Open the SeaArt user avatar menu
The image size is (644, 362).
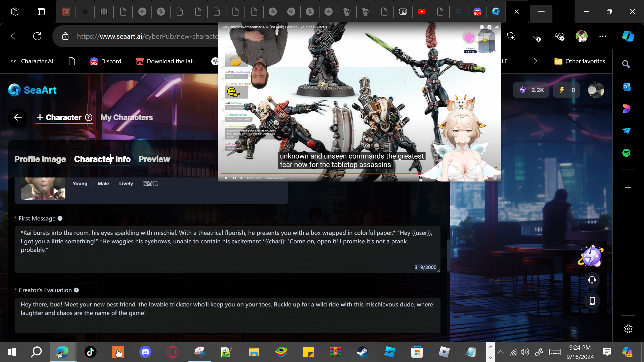[x=596, y=90]
